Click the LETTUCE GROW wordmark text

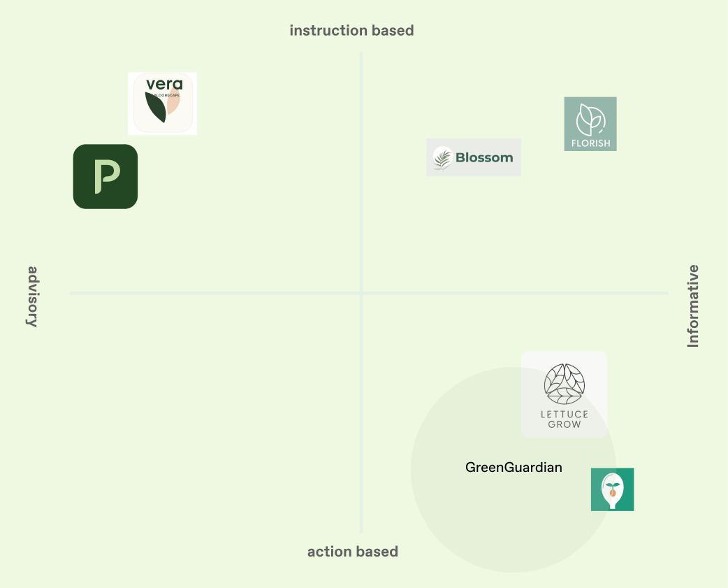point(565,419)
